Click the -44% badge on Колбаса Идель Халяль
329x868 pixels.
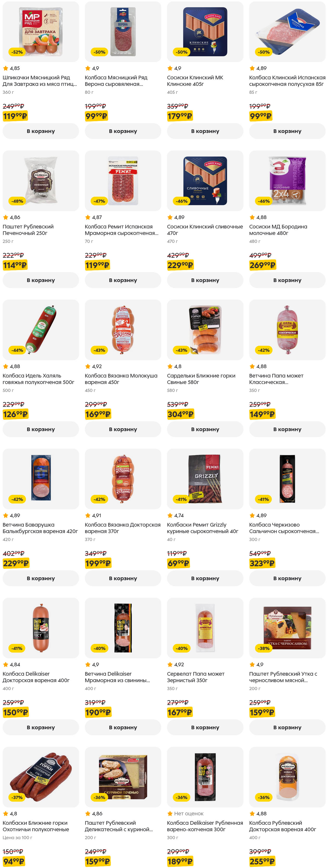pyautogui.click(x=17, y=350)
